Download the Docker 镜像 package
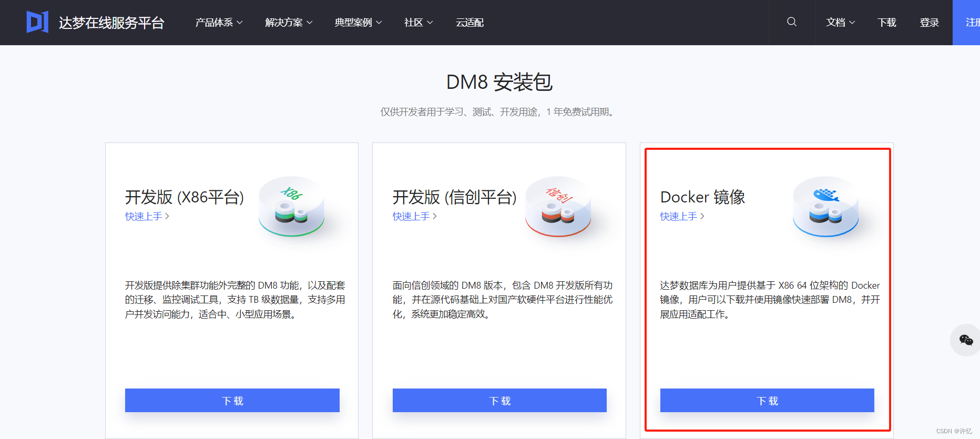980x439 pixels. tap(767, 401)
